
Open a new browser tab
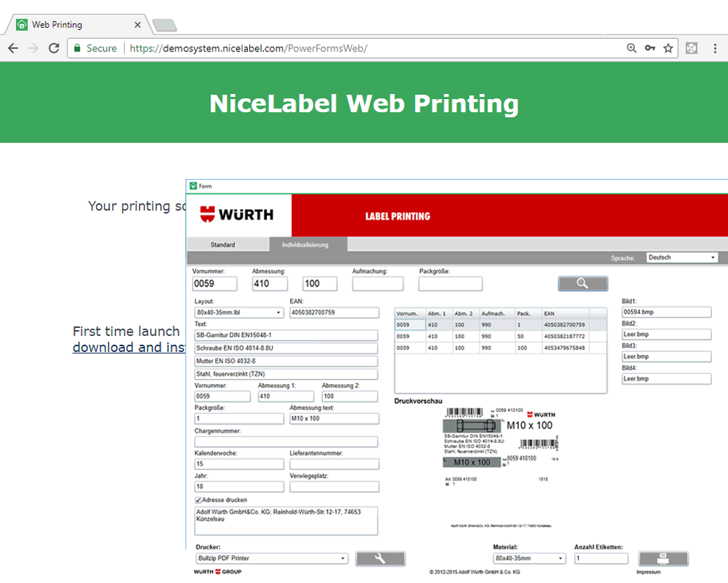tap(165, 25)
